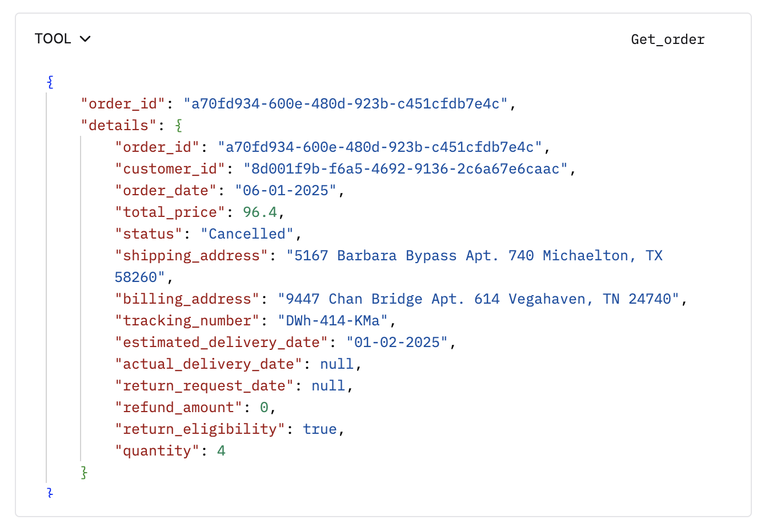Viewport: 769px width, 532px height.
Task: Click the Get_order tool name
Action: coord(668,39)
